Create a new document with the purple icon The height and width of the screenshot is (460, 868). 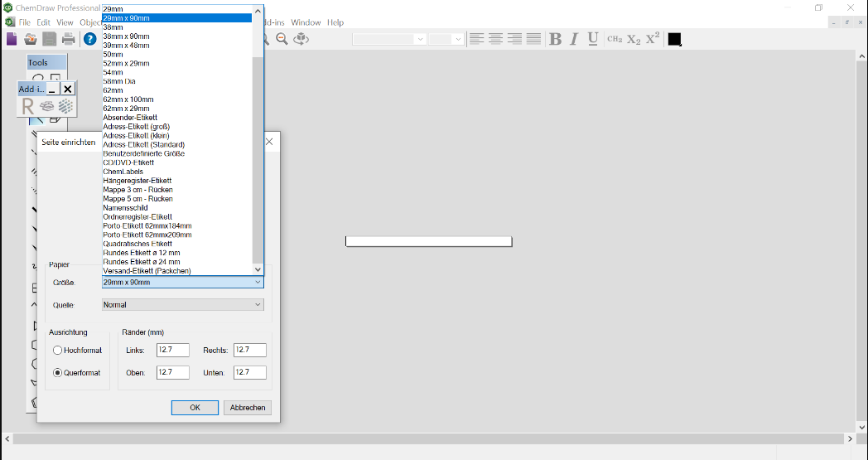pyautogui.click(x=12, y=39)
